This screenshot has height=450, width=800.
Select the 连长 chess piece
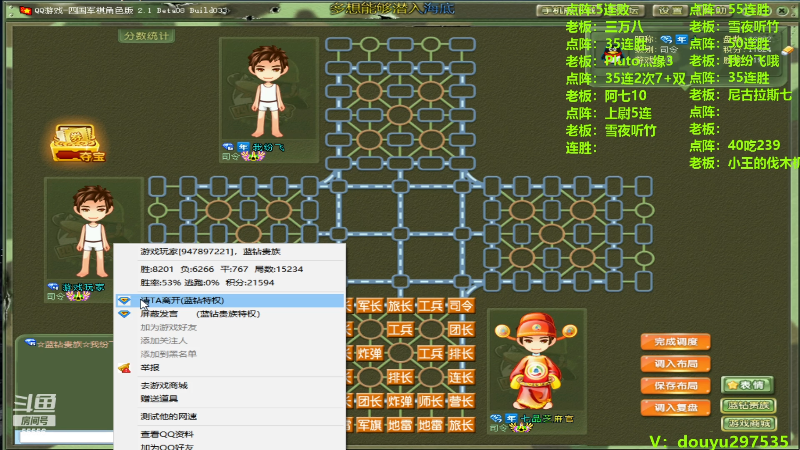click(x=461, y=377)
